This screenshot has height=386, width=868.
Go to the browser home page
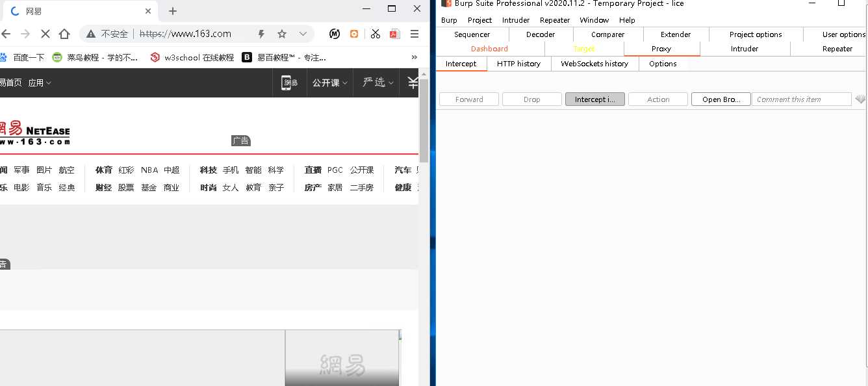(64, 34)
